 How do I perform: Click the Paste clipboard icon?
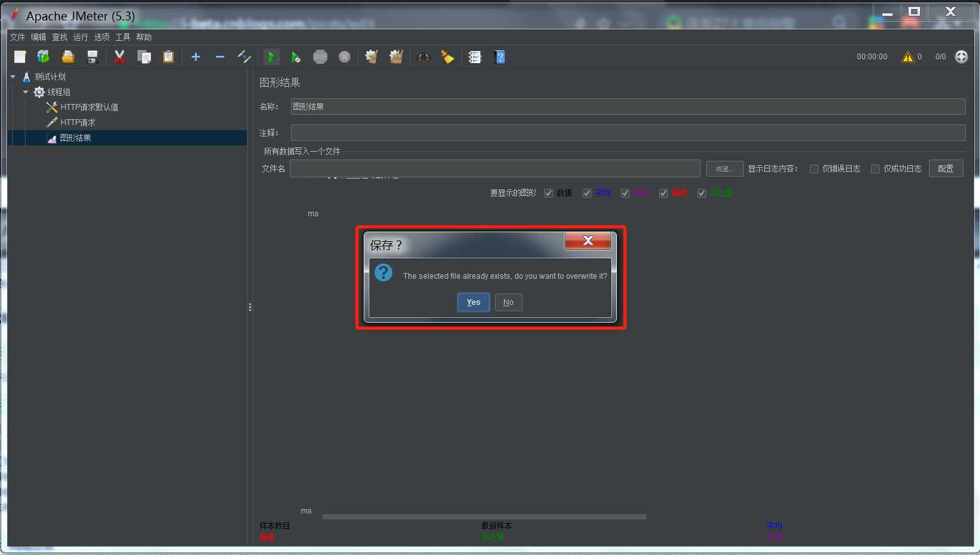pos(168,57)
